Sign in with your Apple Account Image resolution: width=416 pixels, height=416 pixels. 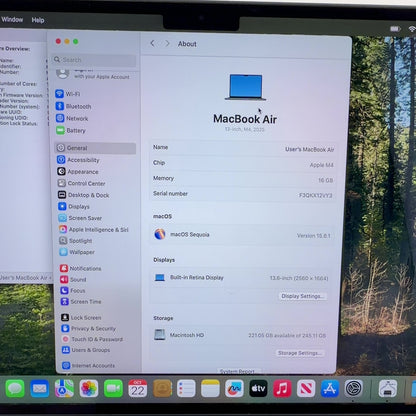pyautogui.click(x=93, y=74)
